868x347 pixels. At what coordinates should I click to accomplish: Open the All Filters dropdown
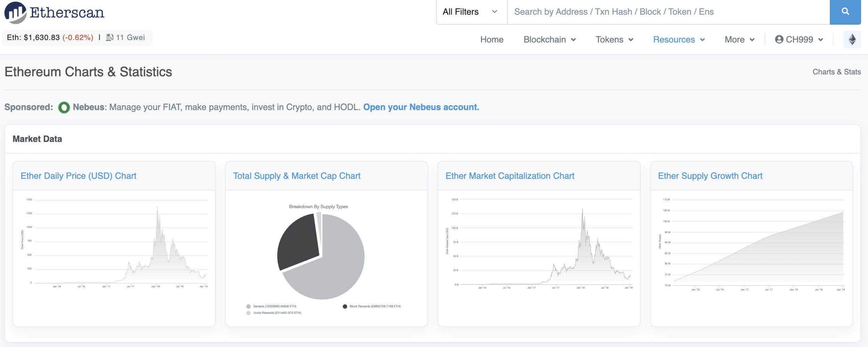[472, 12]
